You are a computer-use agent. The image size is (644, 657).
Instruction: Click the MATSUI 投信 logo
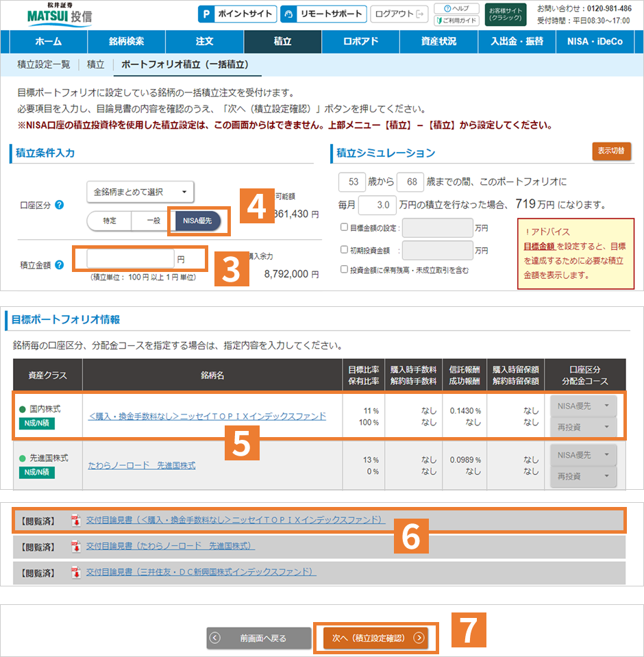(x=59, y=14)
